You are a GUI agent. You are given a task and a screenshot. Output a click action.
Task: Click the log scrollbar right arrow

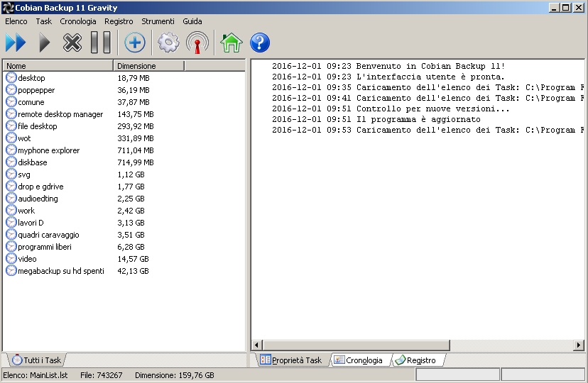point(578,345)
